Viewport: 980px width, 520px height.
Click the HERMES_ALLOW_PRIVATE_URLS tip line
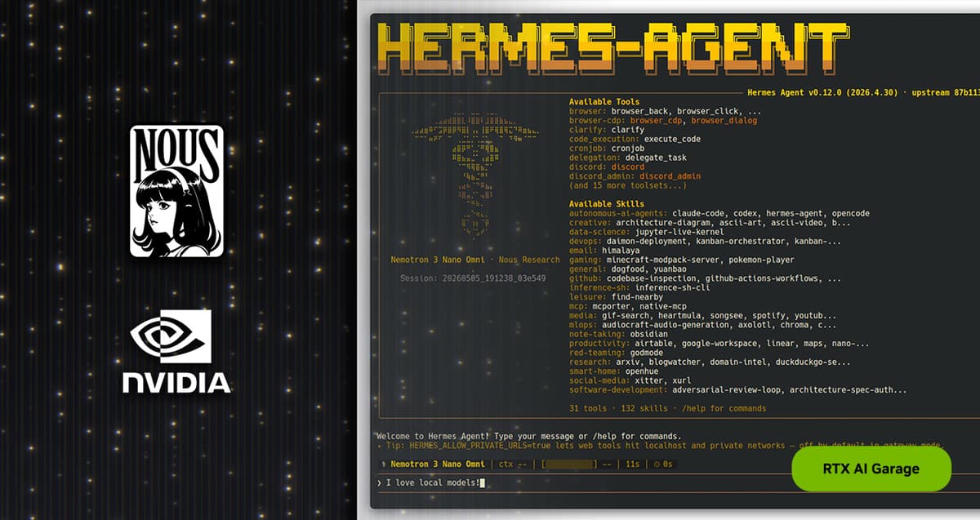(660, 446)
